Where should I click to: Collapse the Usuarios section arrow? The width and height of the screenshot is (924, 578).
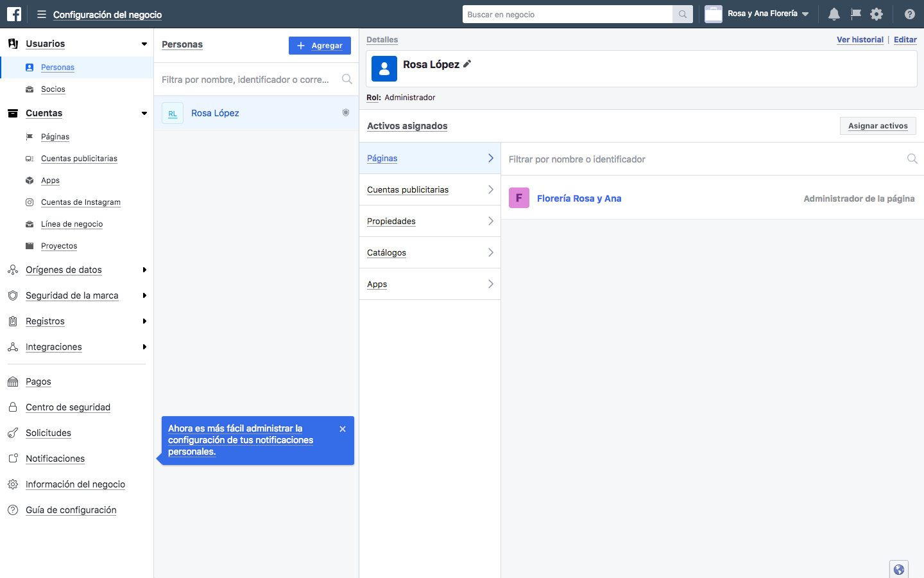(144, 44)
